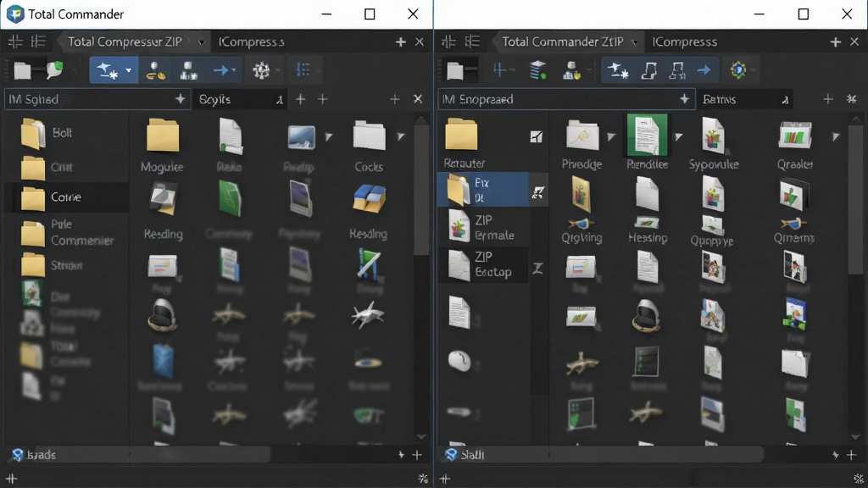Screen dimensions: 868x488
Task: Click the plus button in IM Sghad path field
Action: 180,98
